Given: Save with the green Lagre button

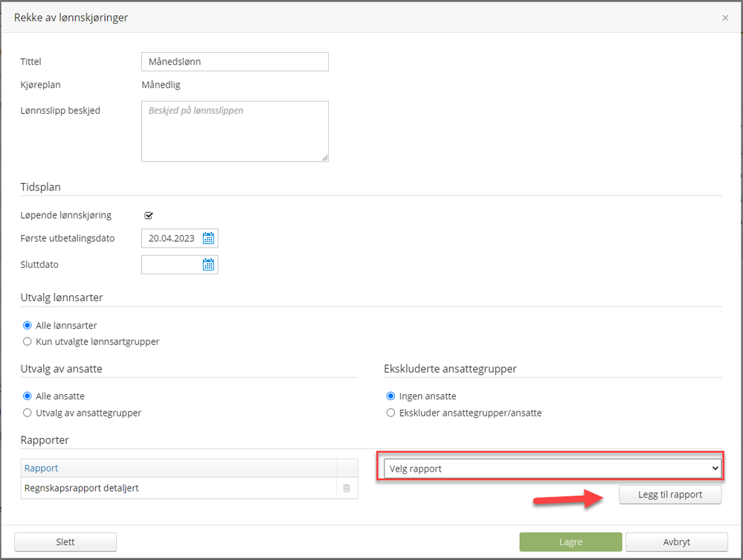Looking at the screenshot, I should 570,542.
